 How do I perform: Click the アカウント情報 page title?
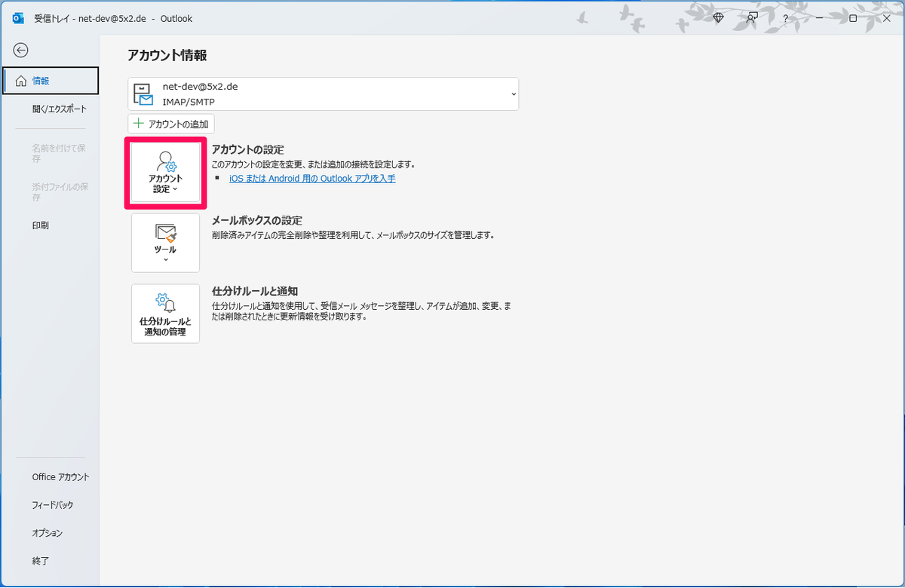167,55
